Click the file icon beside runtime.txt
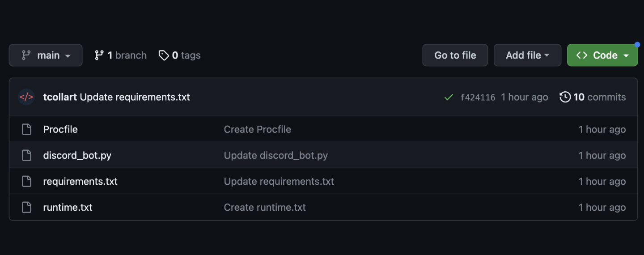 (27, 207)
